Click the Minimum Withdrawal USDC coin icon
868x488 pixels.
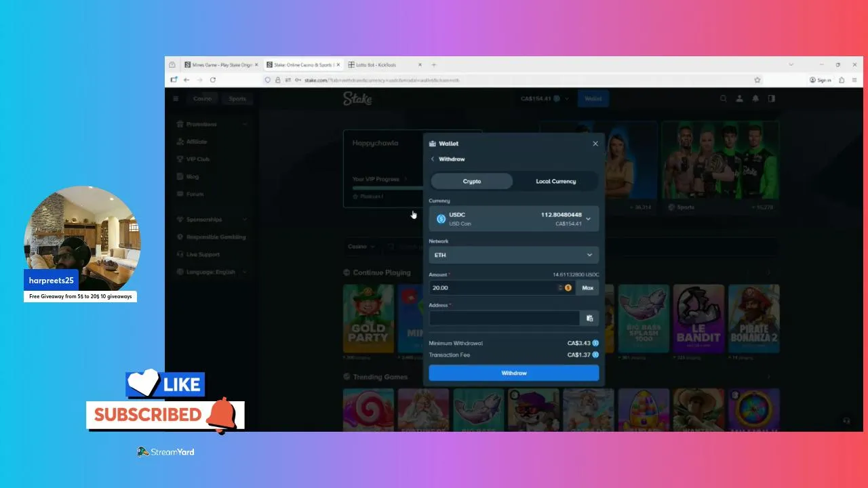point(595,344)
